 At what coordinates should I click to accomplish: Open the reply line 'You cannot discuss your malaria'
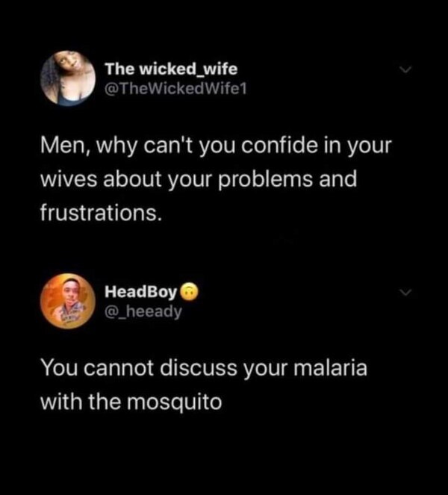[x=204, y=368]
